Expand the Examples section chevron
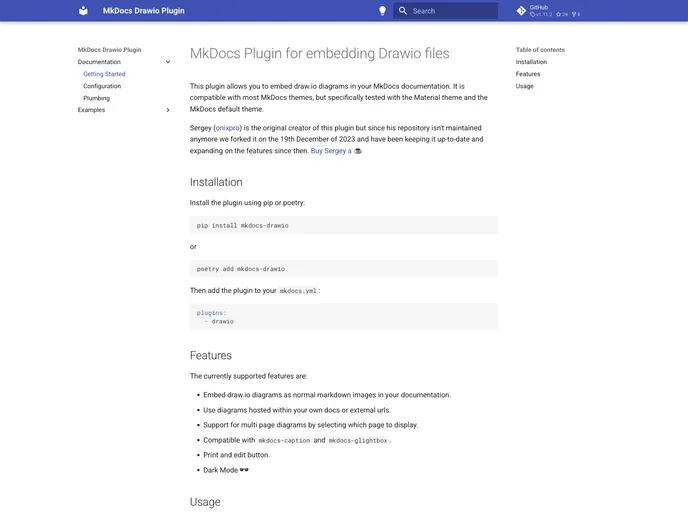The width and height of the screenshot is (688, 512). (168, 110)
